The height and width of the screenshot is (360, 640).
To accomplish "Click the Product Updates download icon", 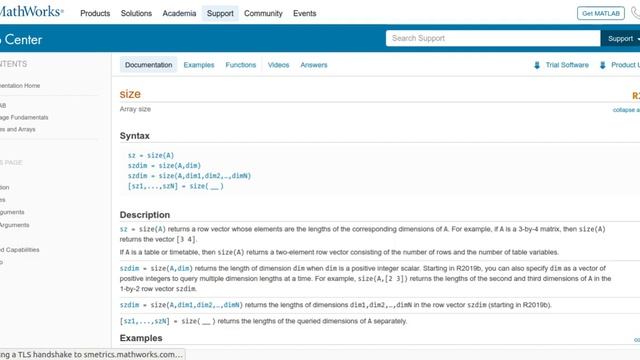I will tap(602, 65).
